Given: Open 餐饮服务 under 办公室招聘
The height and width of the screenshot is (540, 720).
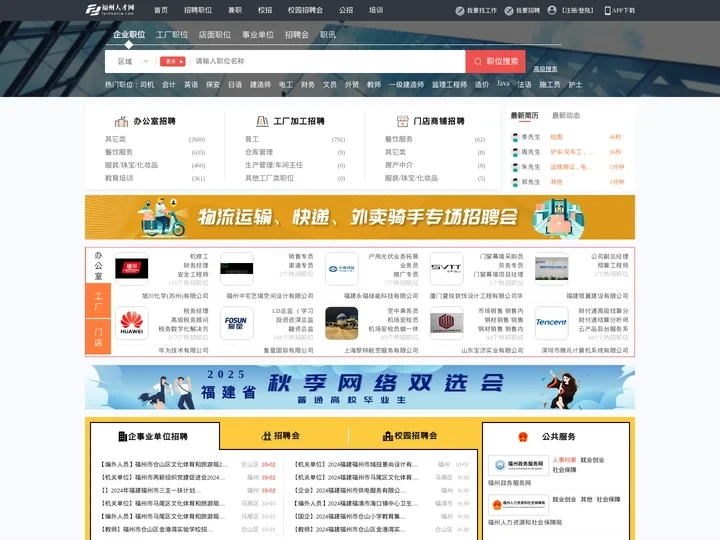Looking at the screenshot, I should coord(119,152).
